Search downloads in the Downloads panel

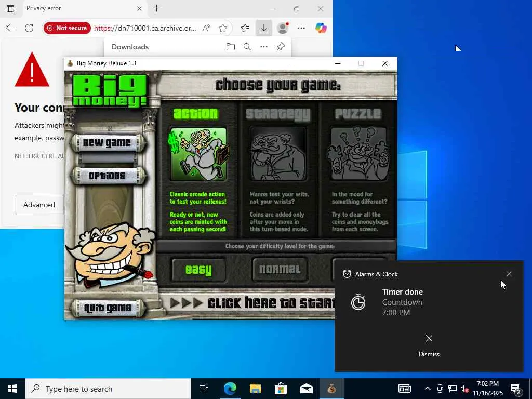[x=247, y=47]
